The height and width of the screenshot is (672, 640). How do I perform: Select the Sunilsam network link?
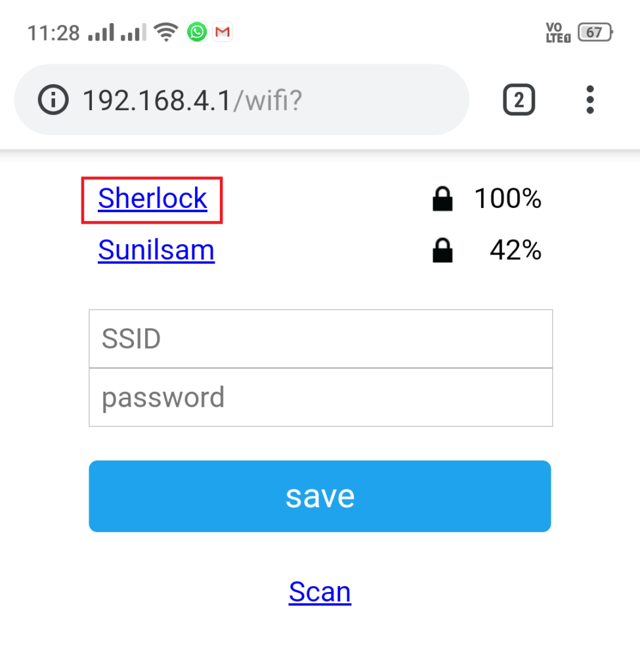point(156,250)
